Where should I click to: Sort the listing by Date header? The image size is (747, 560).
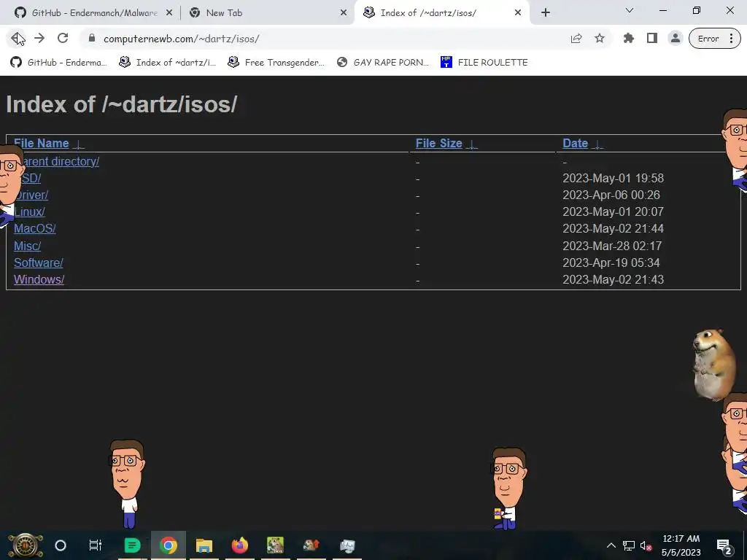(575, 144)
